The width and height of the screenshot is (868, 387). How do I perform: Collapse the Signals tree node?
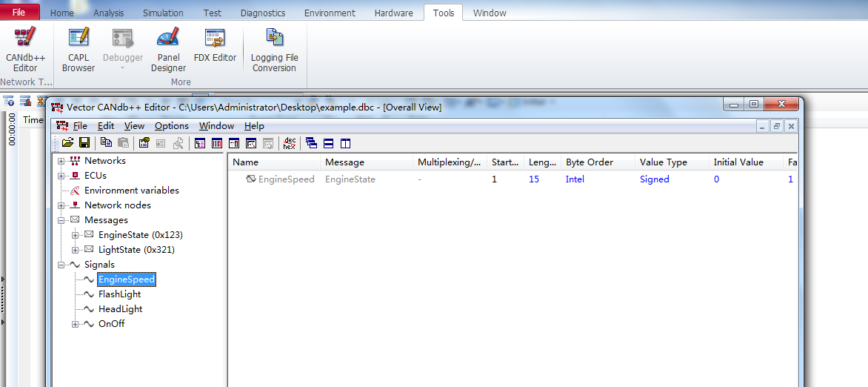pyautogui.click(x=61, y=265)
